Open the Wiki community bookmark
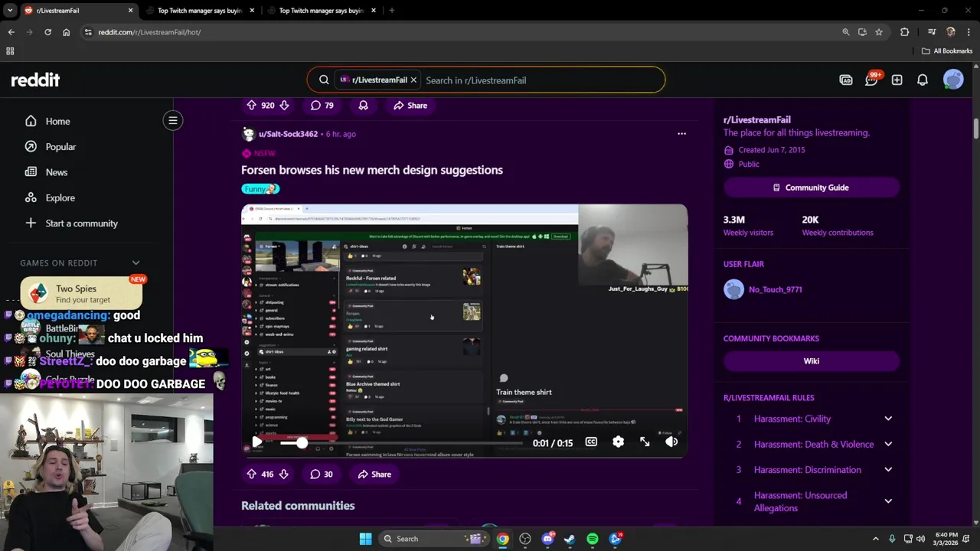This screenshot has height=551, width=980. (x=811, y=361)
